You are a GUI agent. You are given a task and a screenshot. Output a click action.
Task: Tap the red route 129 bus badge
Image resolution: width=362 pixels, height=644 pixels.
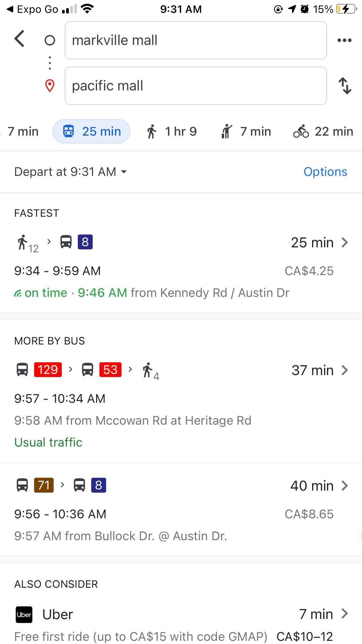click(48, 370)
